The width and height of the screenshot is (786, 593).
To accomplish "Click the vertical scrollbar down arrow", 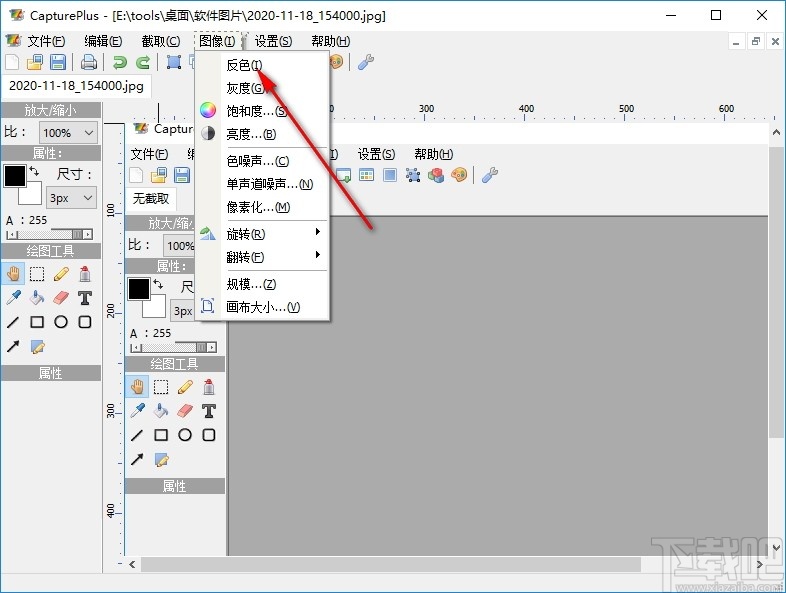I will [x=776, y=547].
